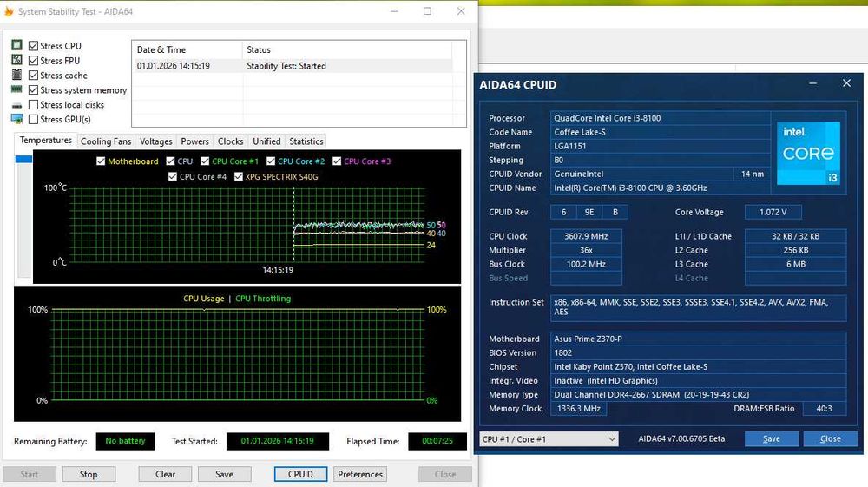868x487 pixels.
Task: Click the Motherboard field Asus Prime Z370-P
Action: (x=698, y=339)
